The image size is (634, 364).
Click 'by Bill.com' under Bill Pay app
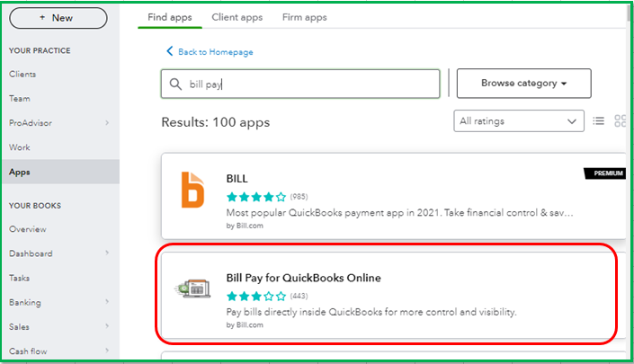coord(245,324)
